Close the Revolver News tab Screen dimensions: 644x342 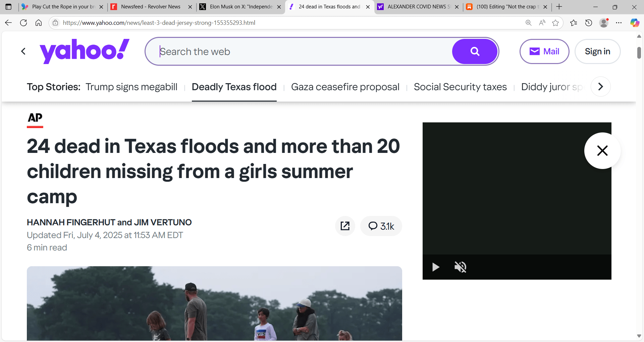pos(190,7)
